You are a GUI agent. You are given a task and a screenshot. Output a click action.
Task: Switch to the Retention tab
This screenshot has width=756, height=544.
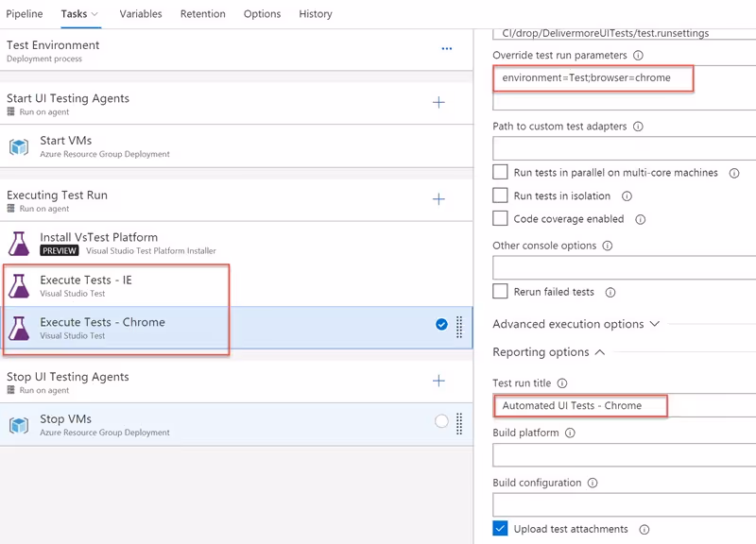pos(203,14)
